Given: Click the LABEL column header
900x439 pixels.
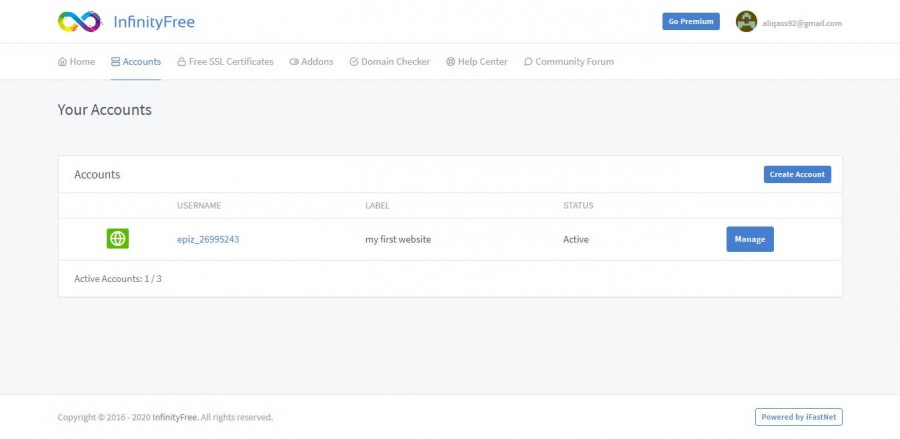Looking at the screenshot, I should [377, 205].
